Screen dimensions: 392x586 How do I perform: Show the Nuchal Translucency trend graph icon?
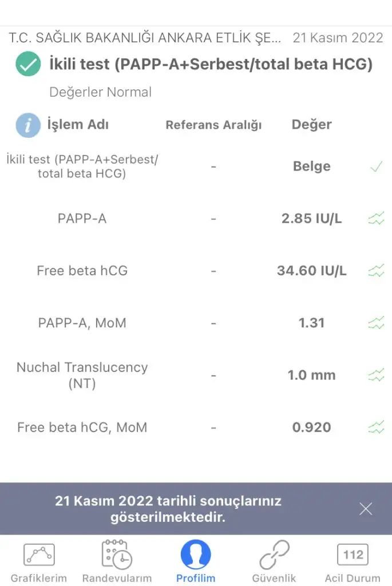tap(376, 375)
